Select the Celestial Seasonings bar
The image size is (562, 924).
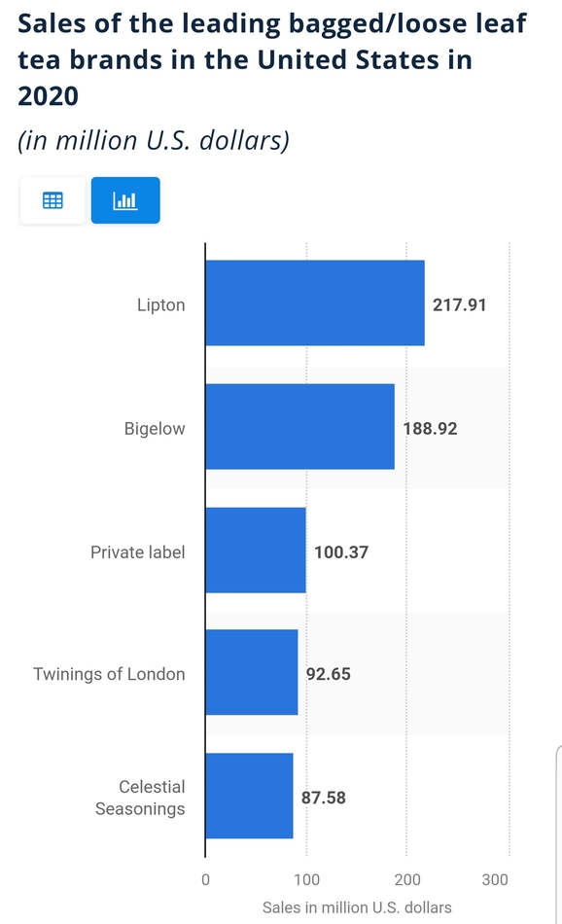point(250,796)
